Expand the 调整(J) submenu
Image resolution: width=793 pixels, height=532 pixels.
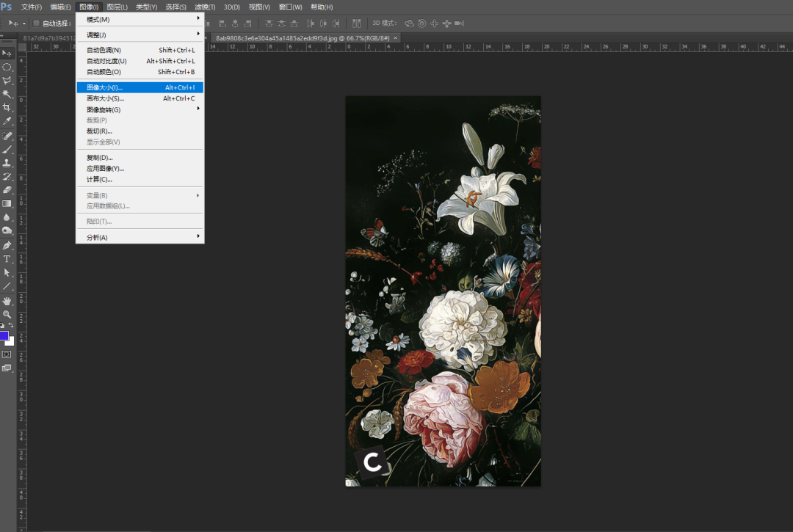140,35
